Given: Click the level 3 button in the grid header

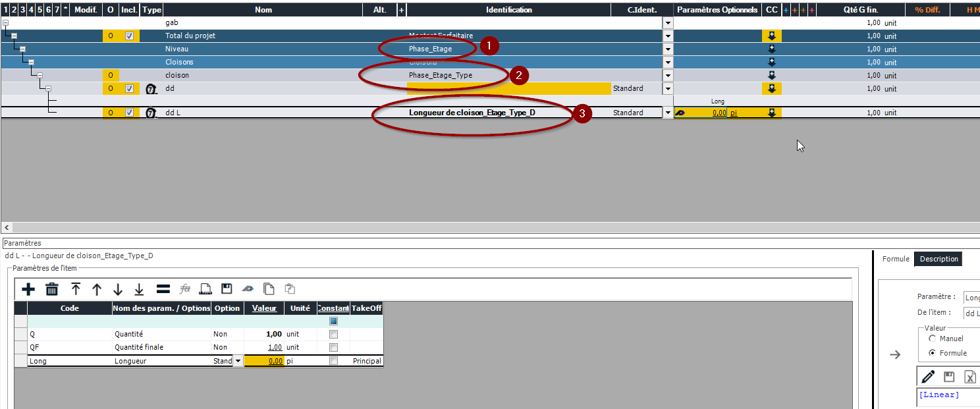Looking at the screenshot, I should click(23, 10).
